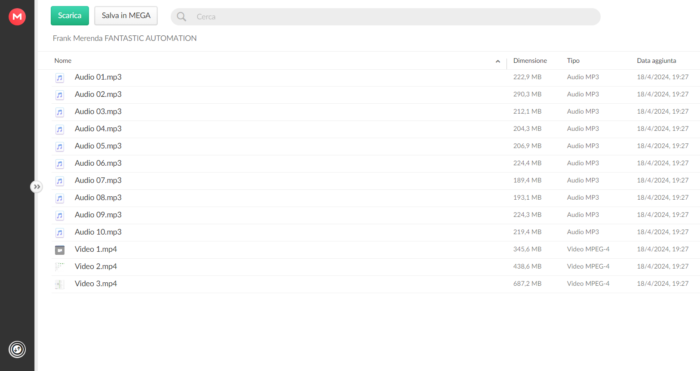Open the circular icon at sidebar bottom
The image size is (700, 371).
click(17, 349)
